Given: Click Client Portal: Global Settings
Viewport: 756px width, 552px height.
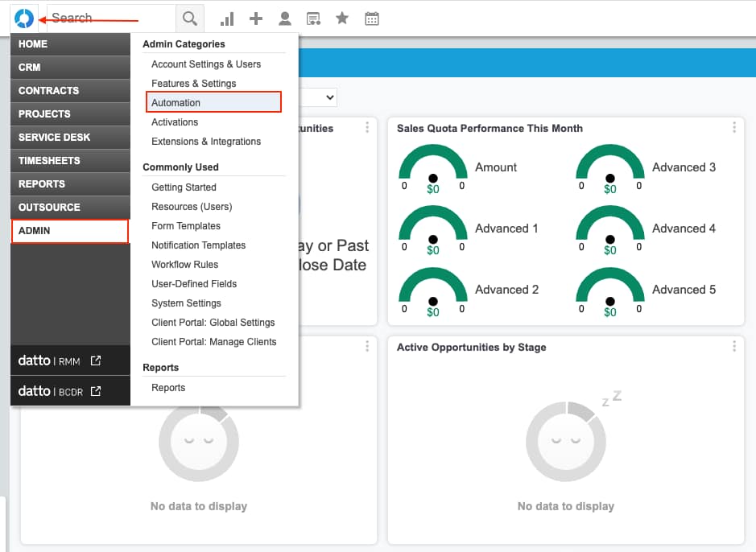Looking at the screenshot, I should pyautogui.click(x=213, y=323).
